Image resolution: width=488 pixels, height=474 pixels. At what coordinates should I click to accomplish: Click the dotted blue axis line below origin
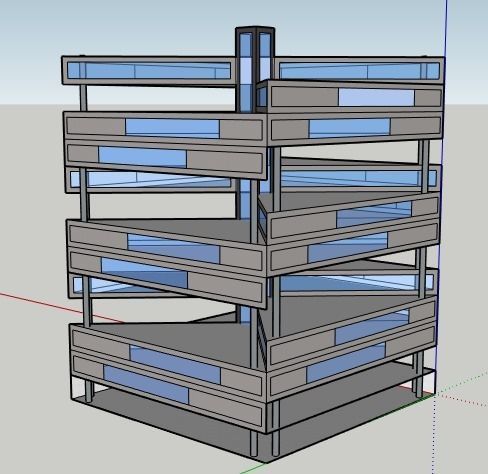point(434,434)
